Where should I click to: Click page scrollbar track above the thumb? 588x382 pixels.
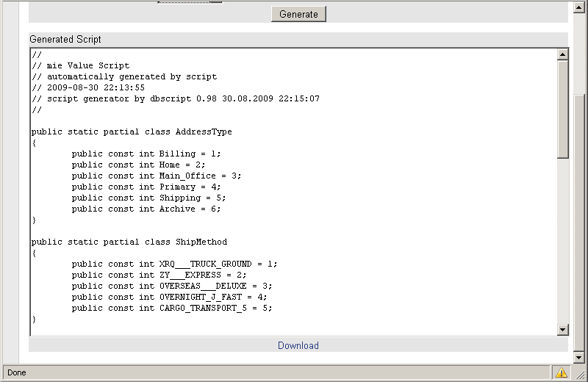pos(578,53)
